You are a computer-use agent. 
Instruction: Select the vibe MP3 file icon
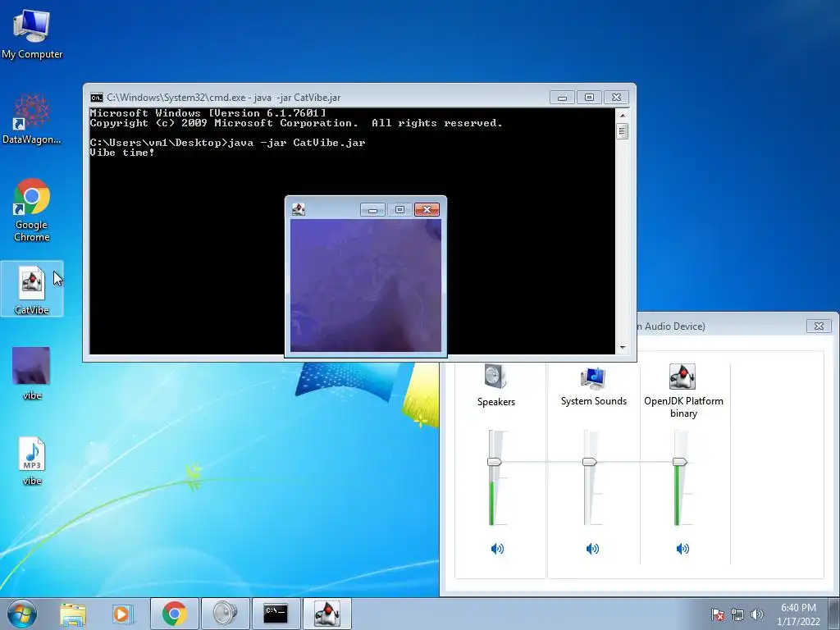[x=32, y=461]
